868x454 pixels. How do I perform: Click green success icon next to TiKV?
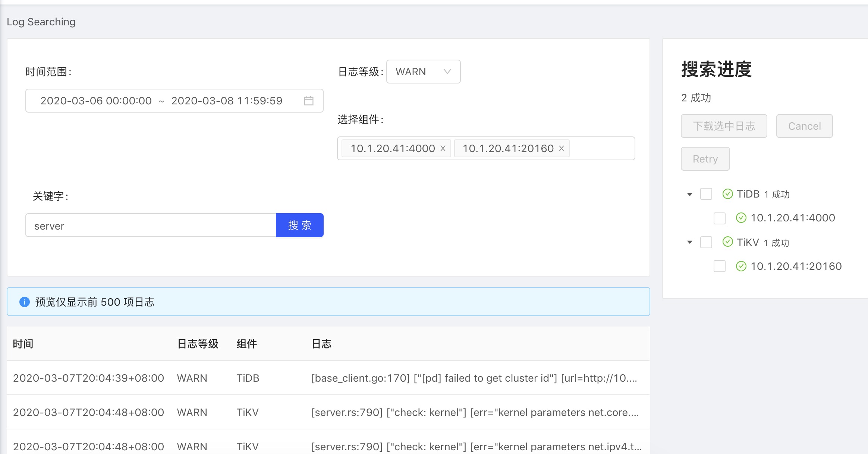point(727,242)
